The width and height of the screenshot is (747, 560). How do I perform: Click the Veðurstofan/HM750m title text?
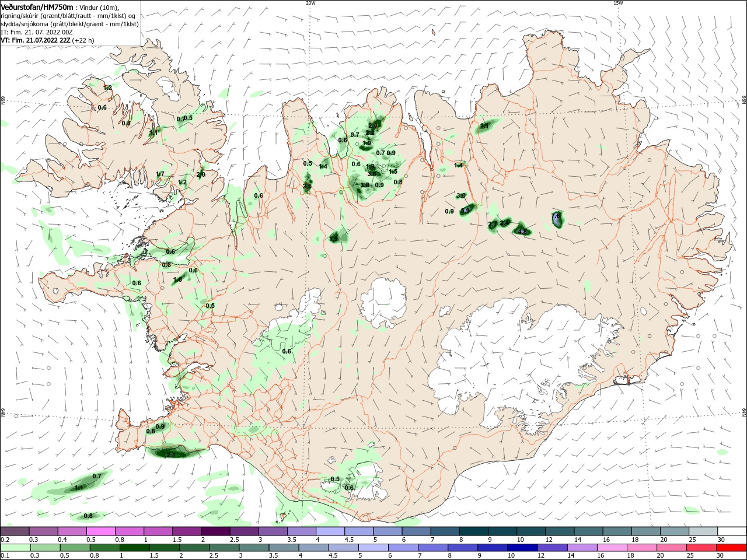[x=37, y=6]
